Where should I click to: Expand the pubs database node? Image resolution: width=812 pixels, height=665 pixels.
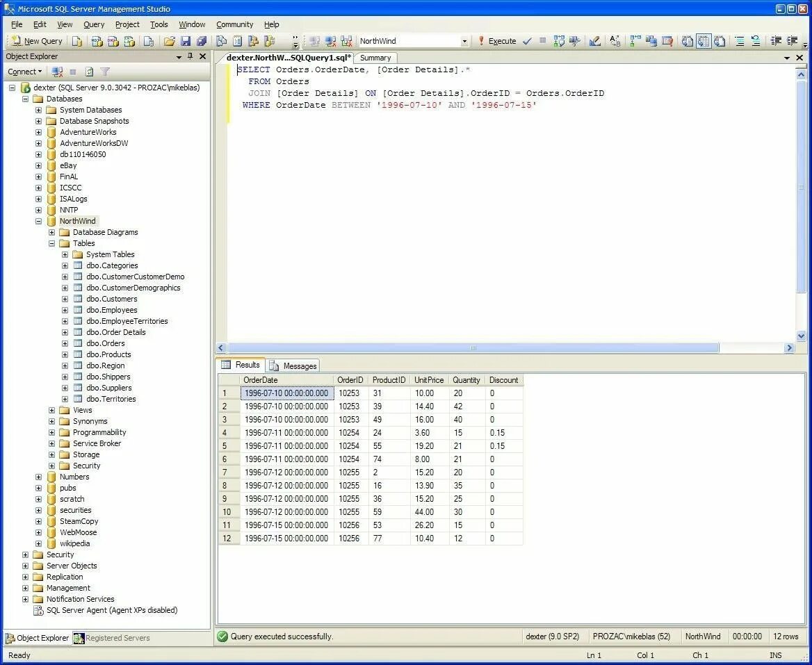[38, 488]
